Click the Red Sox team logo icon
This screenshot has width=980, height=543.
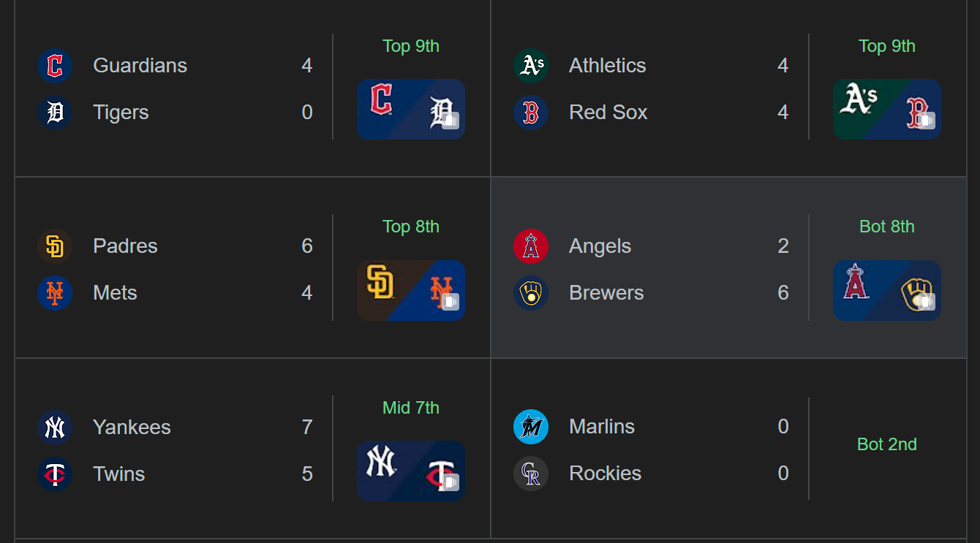[531, 113]
